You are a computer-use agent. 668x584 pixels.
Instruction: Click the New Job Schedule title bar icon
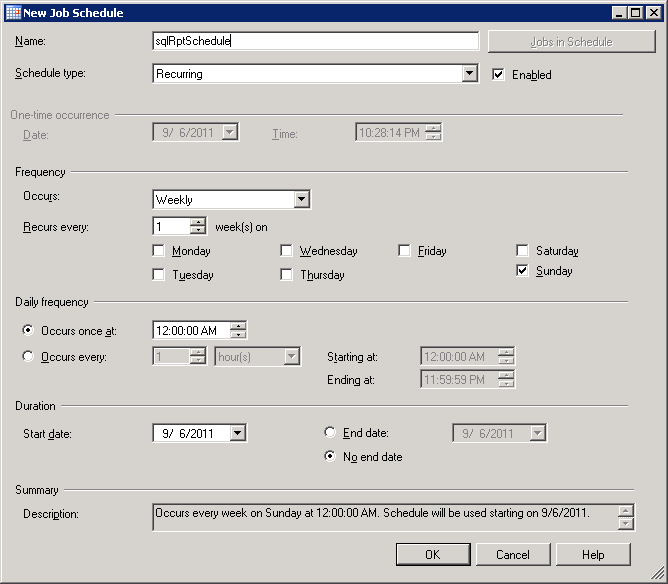pyautogui.click(x=13, y=13)
